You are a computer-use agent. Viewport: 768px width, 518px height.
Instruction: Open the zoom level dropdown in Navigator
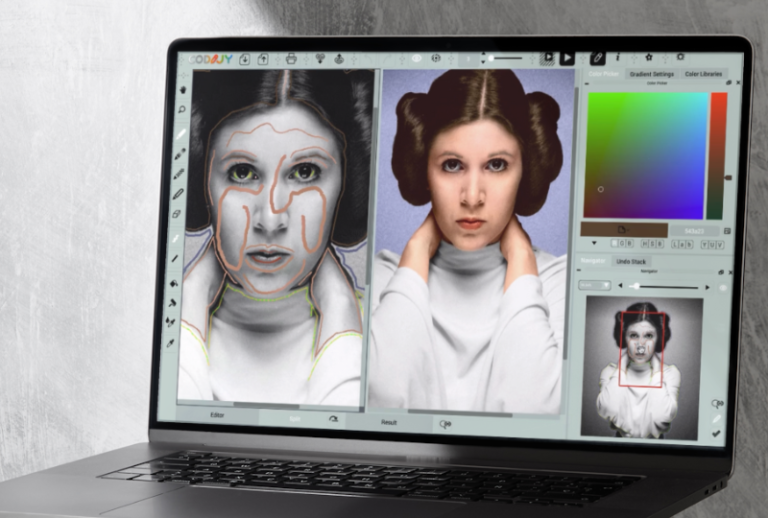pos(594,285)
